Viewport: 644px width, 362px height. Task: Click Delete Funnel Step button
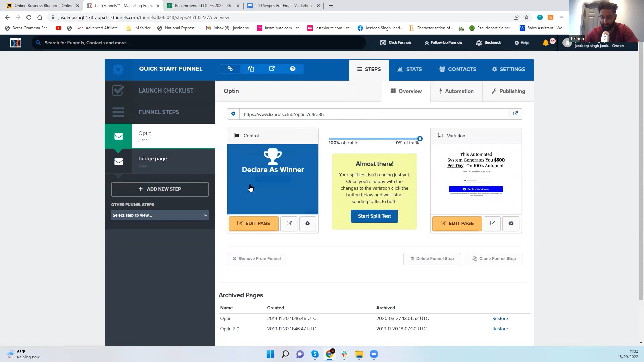[432, 259]
